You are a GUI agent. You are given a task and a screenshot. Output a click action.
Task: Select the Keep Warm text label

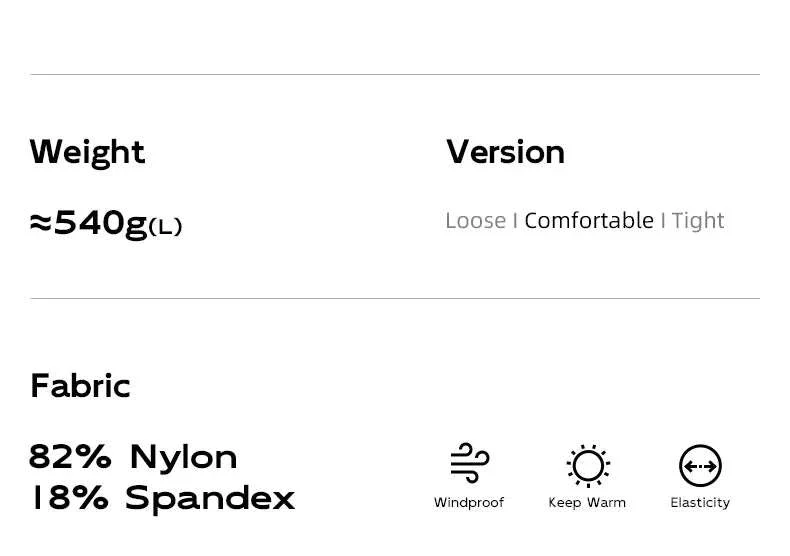point(587,503)
